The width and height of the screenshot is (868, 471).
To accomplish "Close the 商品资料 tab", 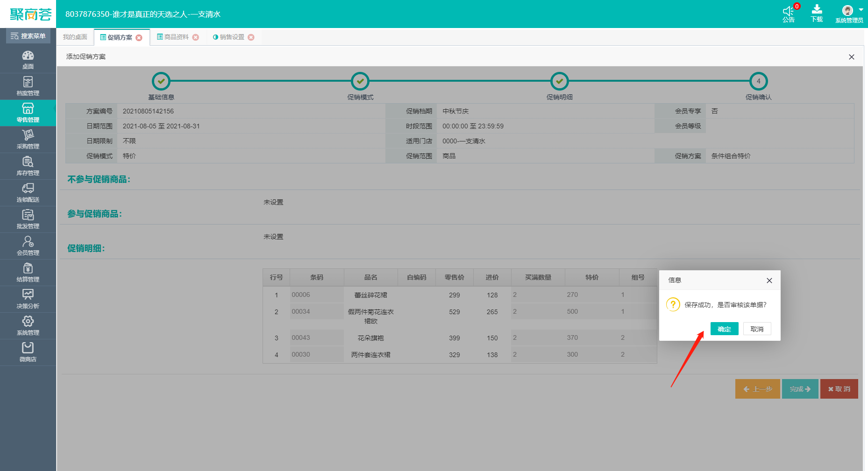I will (x=196, y=37).
